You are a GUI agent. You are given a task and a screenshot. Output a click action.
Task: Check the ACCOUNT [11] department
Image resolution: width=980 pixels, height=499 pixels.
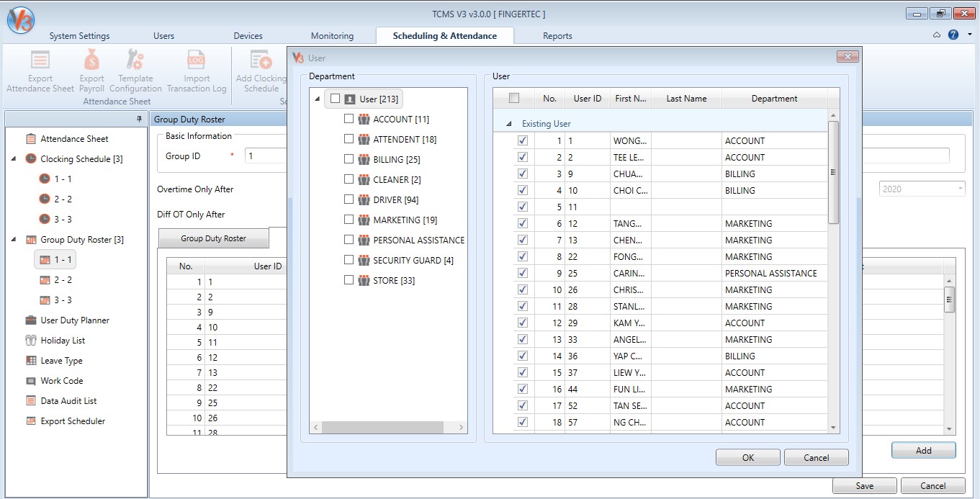pos(349,119)
